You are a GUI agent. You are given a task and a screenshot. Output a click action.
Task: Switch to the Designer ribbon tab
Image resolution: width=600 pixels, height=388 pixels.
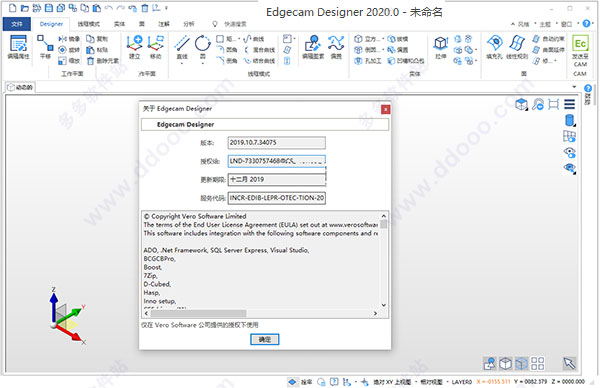point(51,24)
